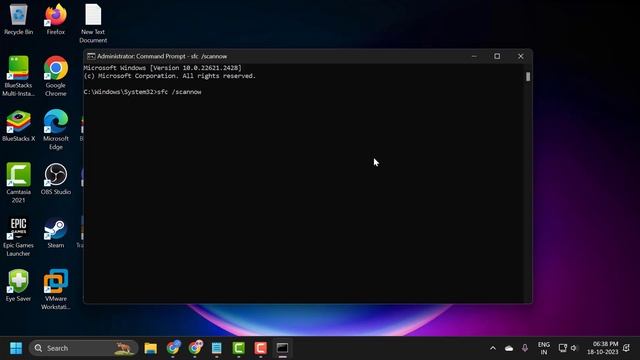This screenshot has width=640, height=360.
Task: Launch Steam from the desktop
Action: (x=56, y=232)
